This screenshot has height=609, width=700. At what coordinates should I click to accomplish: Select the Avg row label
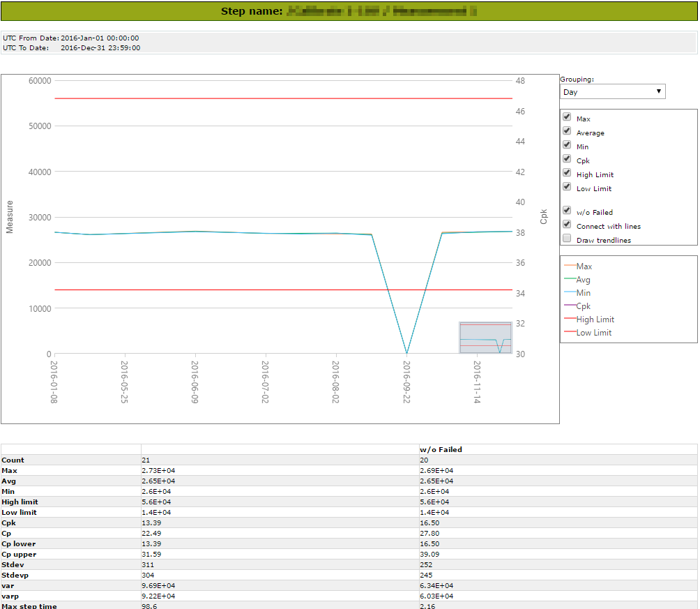coord(8,481)
